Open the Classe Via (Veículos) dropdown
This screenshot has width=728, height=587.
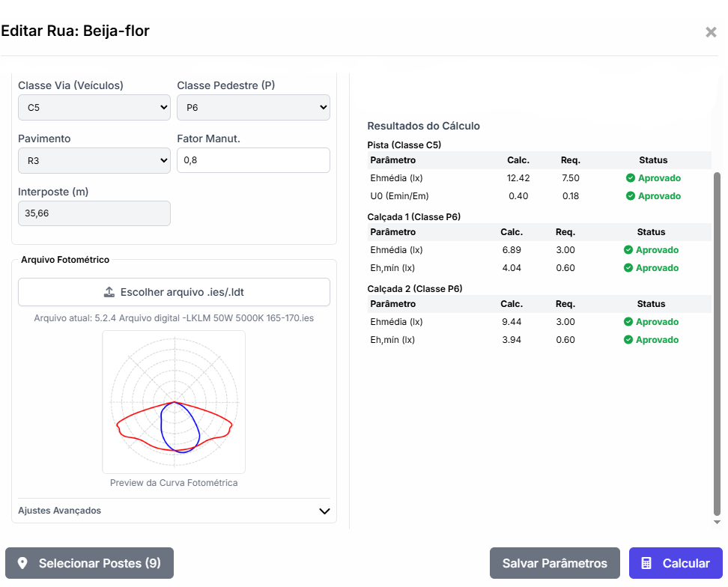pos(94,108)
